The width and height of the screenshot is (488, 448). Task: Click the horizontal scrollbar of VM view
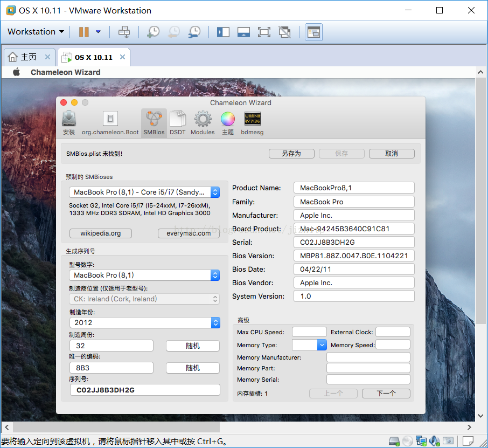116,427
